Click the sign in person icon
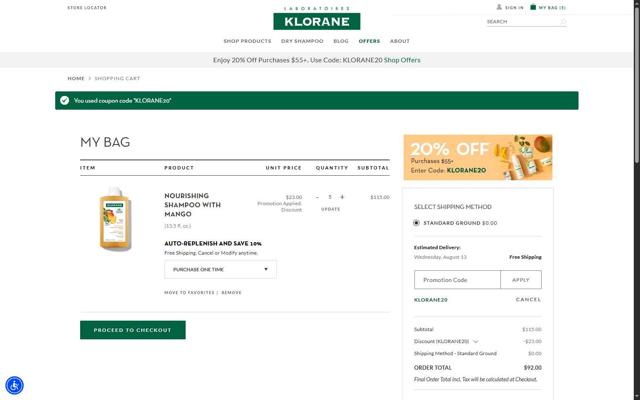The image size is (640, 400). point(499,7)
